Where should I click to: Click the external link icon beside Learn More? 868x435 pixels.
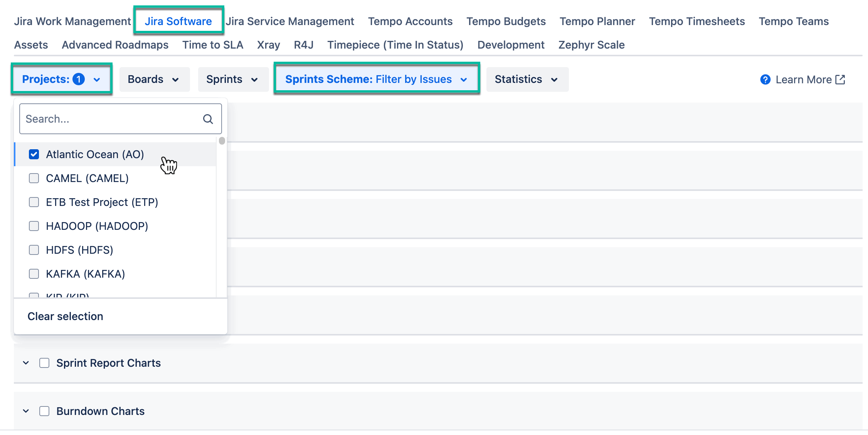pos(840,79)
